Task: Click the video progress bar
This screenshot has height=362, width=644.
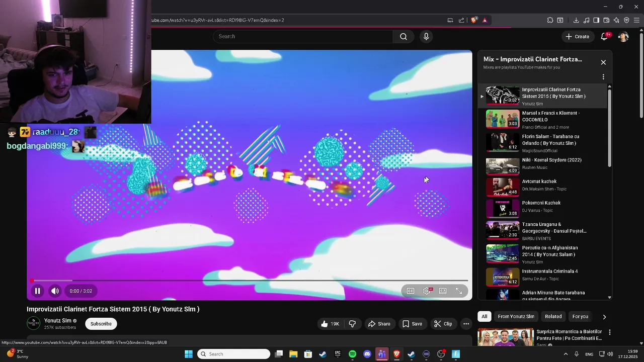Action: [x=250, y=281]
